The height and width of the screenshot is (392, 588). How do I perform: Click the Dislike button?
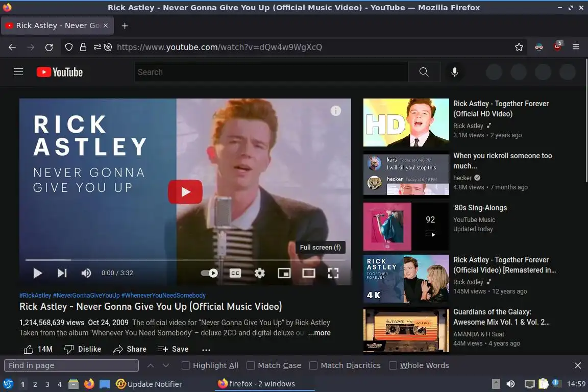pos(83,349)
